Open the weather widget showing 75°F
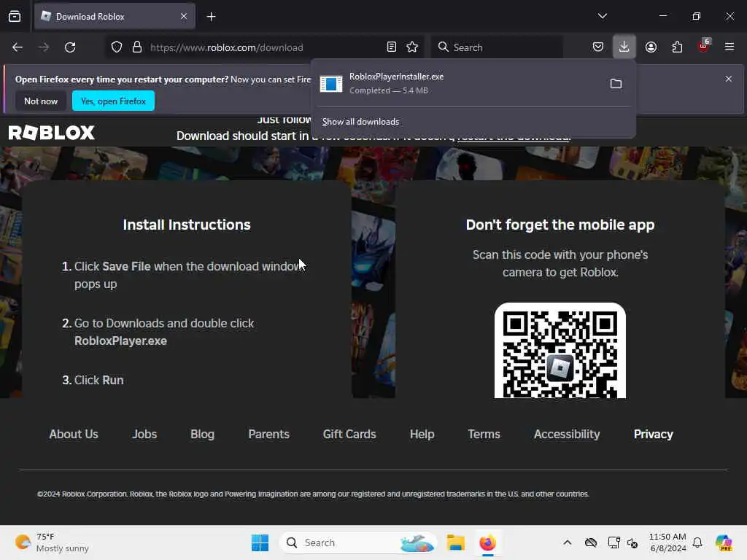The image size is (747, 560). tap(52, 542)
